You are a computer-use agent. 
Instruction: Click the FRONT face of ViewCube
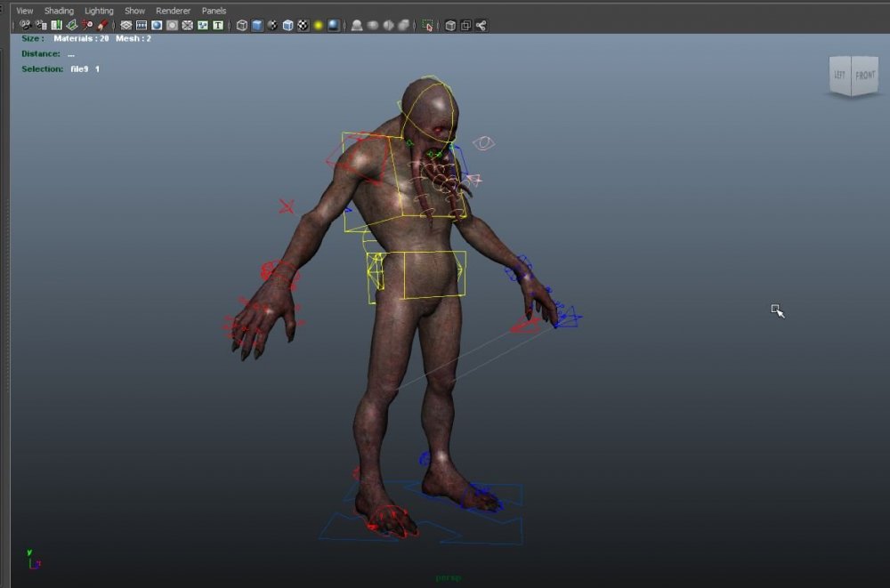point(865,76)
